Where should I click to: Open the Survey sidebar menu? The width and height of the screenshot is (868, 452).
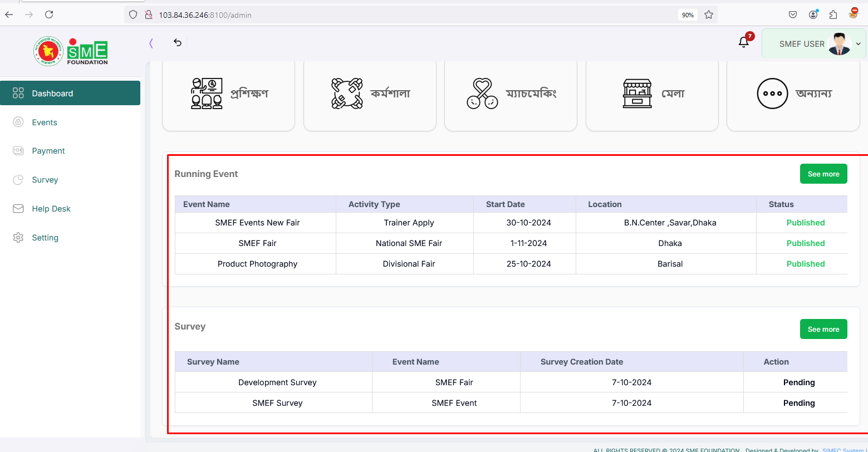pyautogui.click(x=45, y=180)
